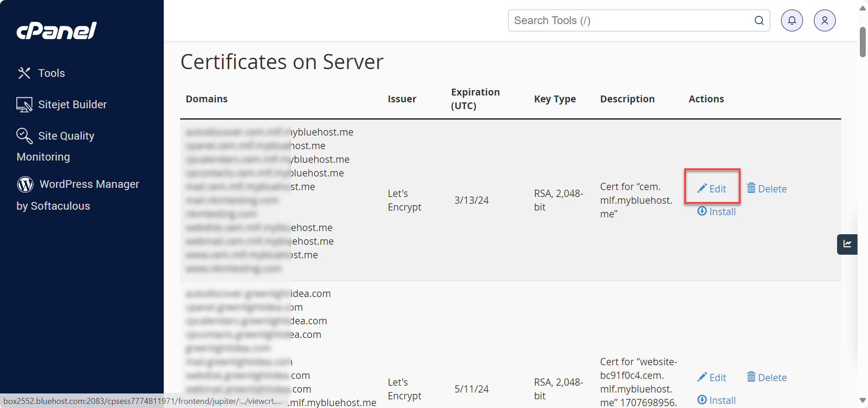Click the Sitejet Builder monitor icon
This screenshot has width=868, height=408.
click(x=24, y=105)
